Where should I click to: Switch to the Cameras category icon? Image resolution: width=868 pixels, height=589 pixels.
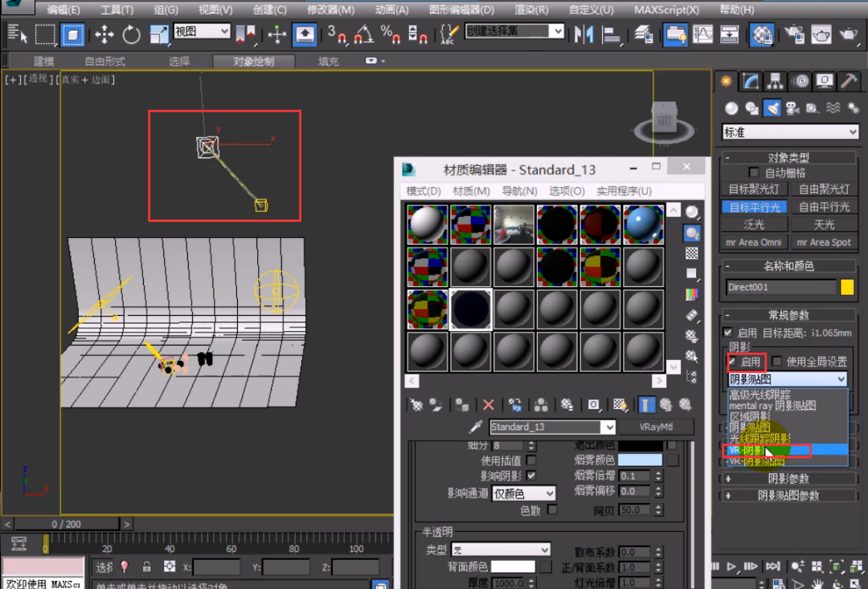[x=792, y=108]
